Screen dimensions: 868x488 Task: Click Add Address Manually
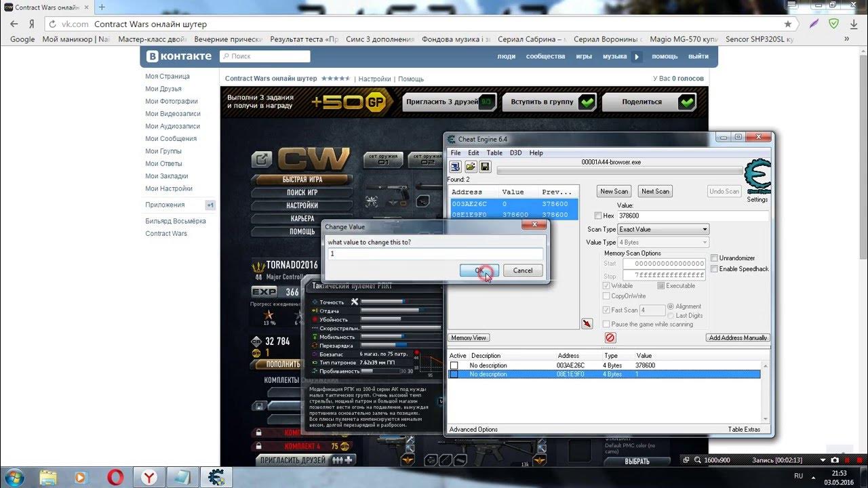pos(738,338)
